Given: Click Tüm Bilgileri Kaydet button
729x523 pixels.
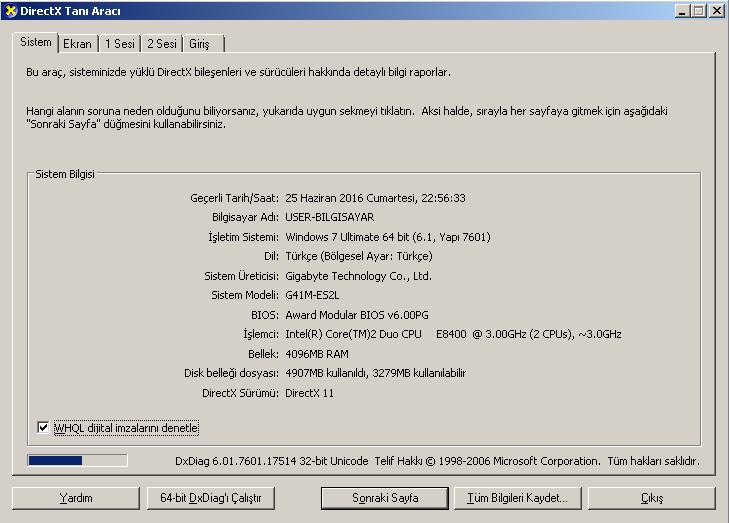Looking at the screenshot, I should [x=517, y=498].
